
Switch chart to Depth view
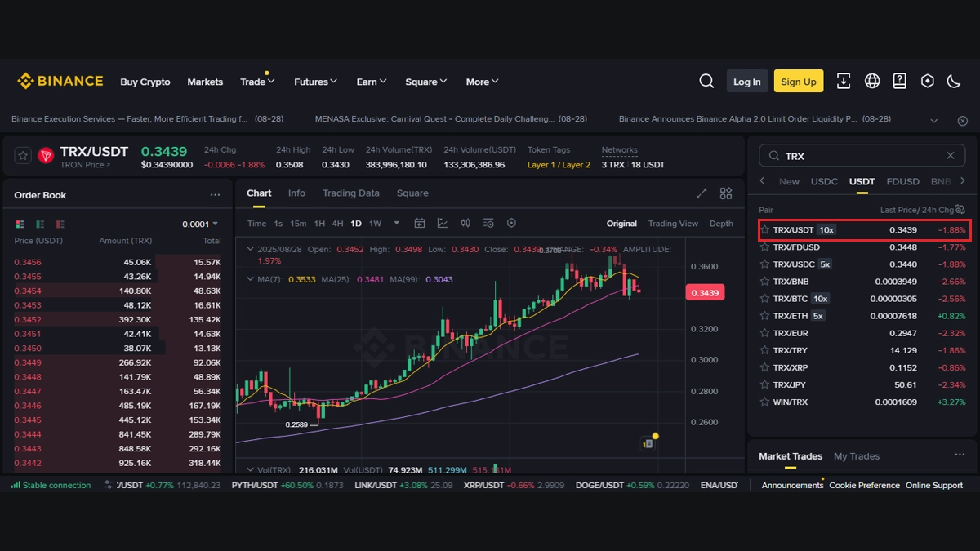click(x=721, y=224)
